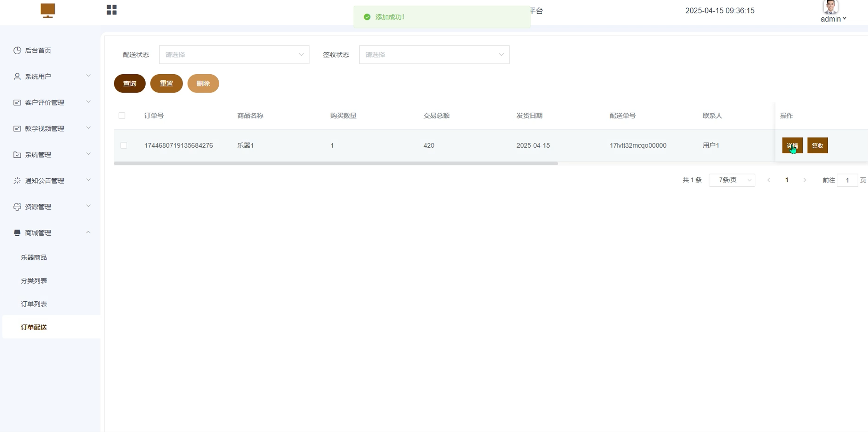This screenshot has height=432, width=868.
Task: Check the row checkbox for order 1744680719135684276
Action: pyautogui.click(x=124, y=145)
